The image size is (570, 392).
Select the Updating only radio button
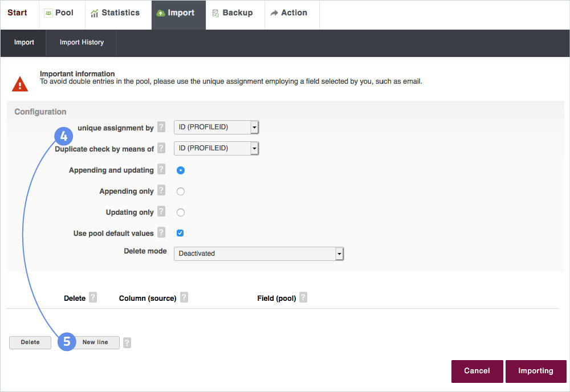coord(181,213)
